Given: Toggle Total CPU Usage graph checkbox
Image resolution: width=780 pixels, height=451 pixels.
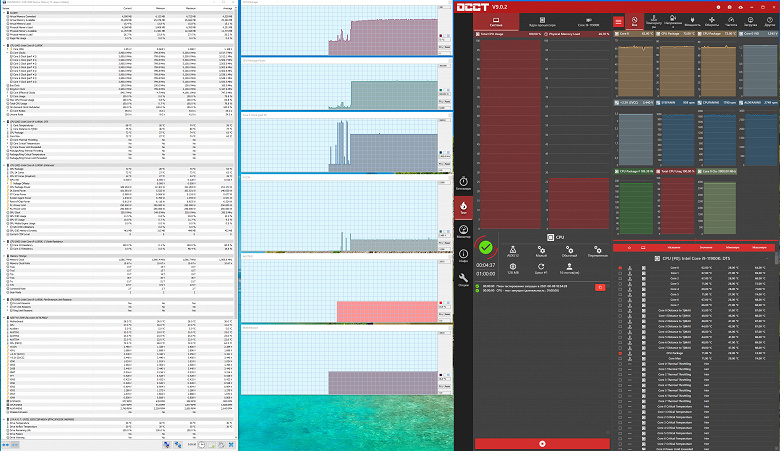Looking at the screenshot, I should click(478, 34).
